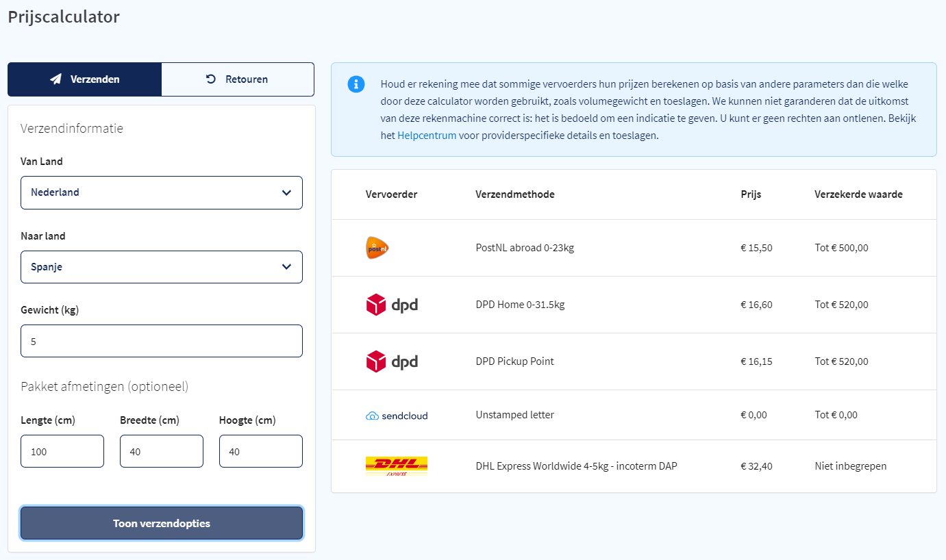Select the Unstamped letter method
This screenshot has height=560, width=946.
pyautogui.click(x=514, y=415)
